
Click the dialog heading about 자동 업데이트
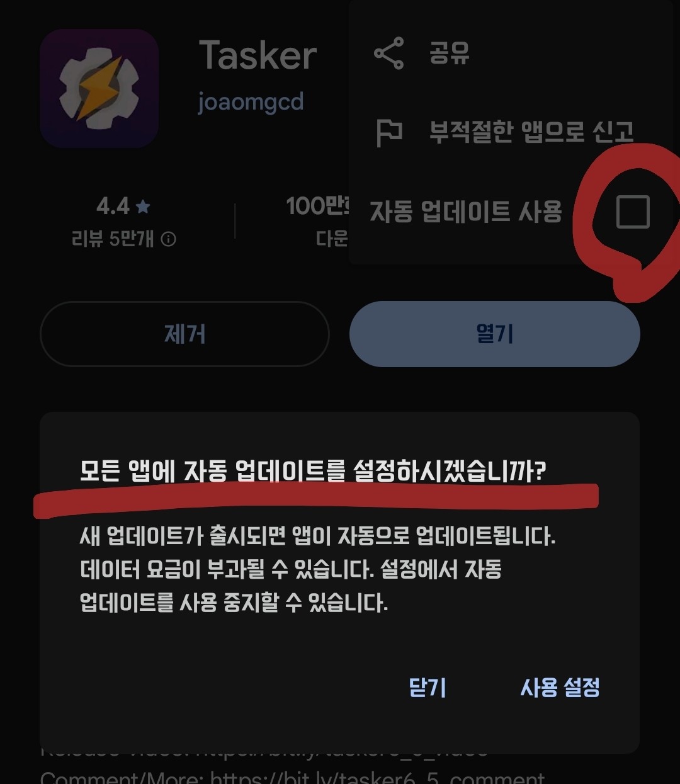point(313,471)
